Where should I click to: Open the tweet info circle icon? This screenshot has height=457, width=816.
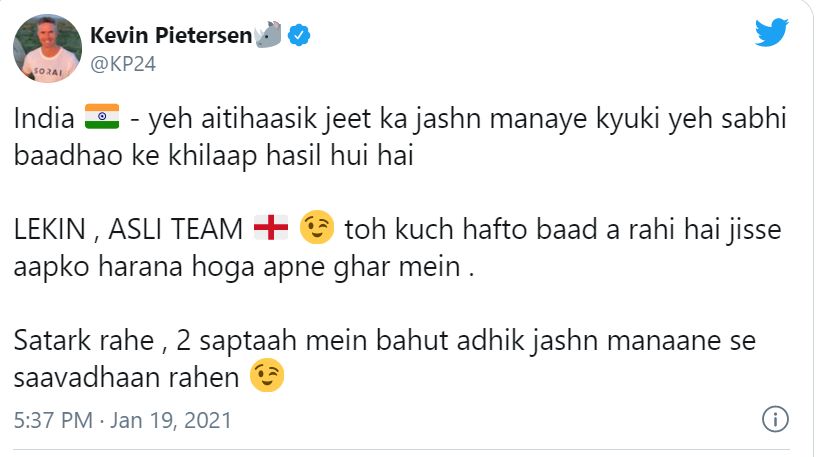[775, 419]
